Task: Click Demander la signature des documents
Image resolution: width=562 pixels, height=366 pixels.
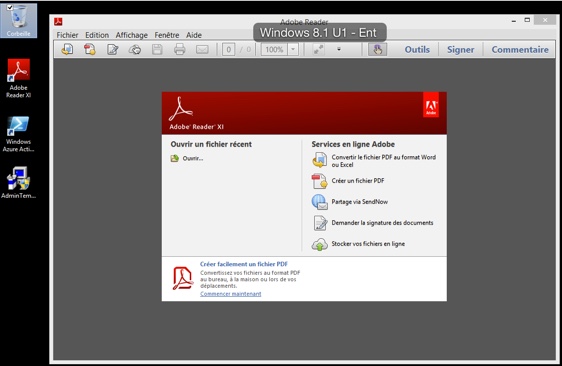Action: click(x=382, y=223)
